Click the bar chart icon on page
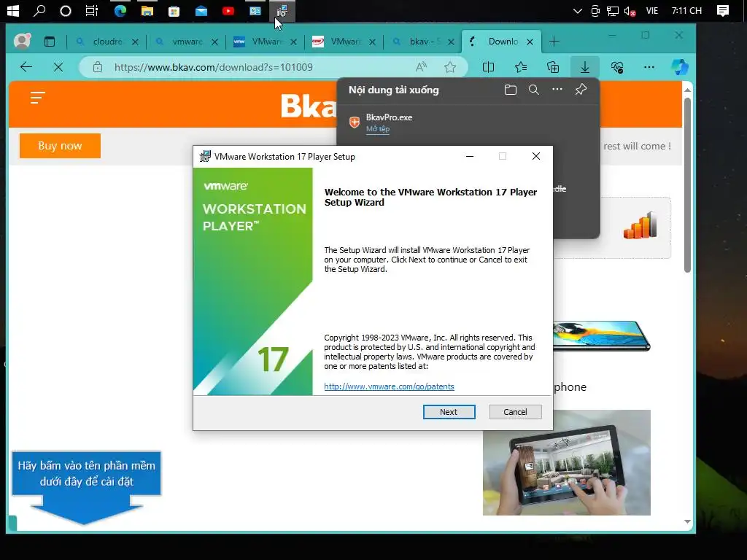 pyautogui.click(x=640, y=226)
